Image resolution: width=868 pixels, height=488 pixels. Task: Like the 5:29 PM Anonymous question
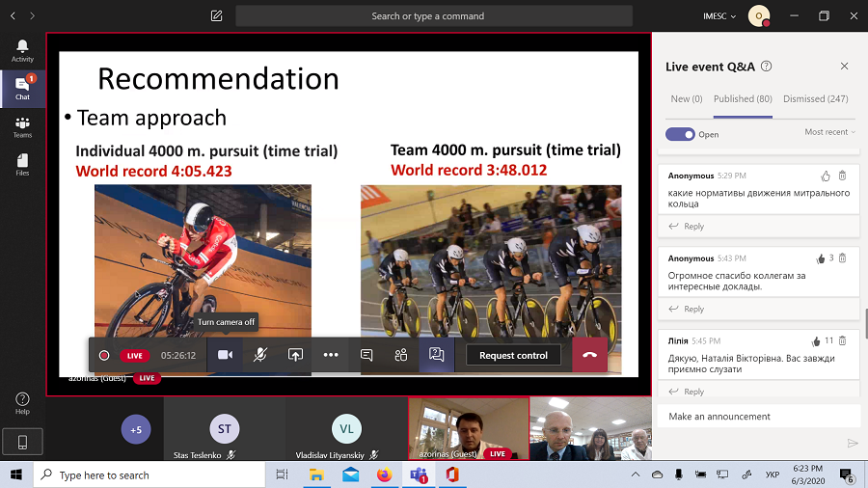coord(826,176)
